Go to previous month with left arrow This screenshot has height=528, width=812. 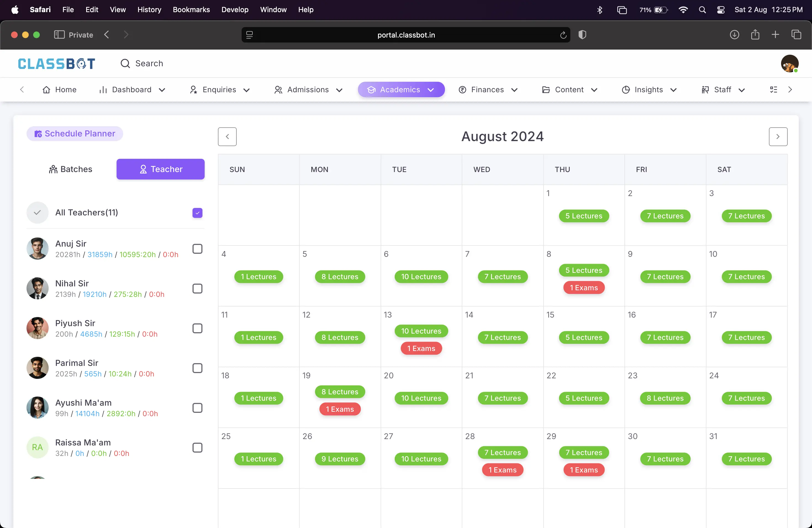point(227,137)
